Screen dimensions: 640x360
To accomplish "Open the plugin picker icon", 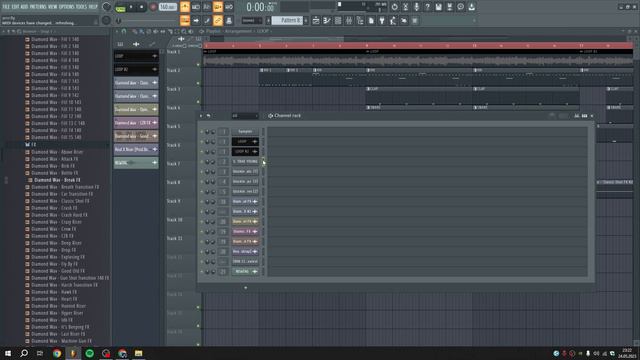I will [382, 20].
